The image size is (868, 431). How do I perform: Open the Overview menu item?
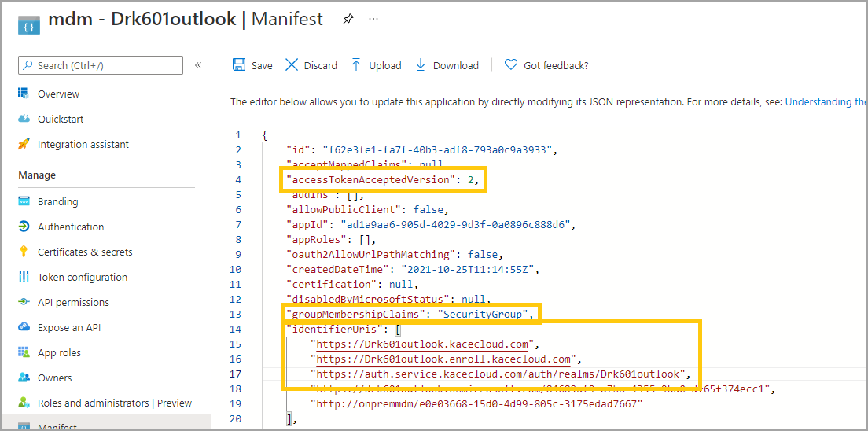tap(58, 94)
